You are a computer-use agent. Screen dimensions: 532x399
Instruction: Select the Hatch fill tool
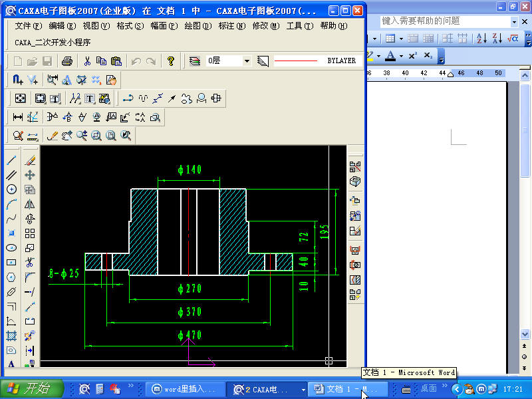tap(11, 336)
